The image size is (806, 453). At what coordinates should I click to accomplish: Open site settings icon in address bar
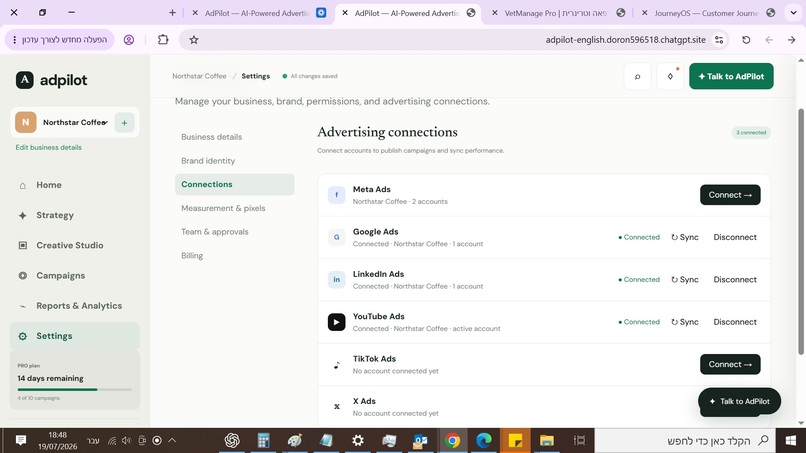coord(719,40)
